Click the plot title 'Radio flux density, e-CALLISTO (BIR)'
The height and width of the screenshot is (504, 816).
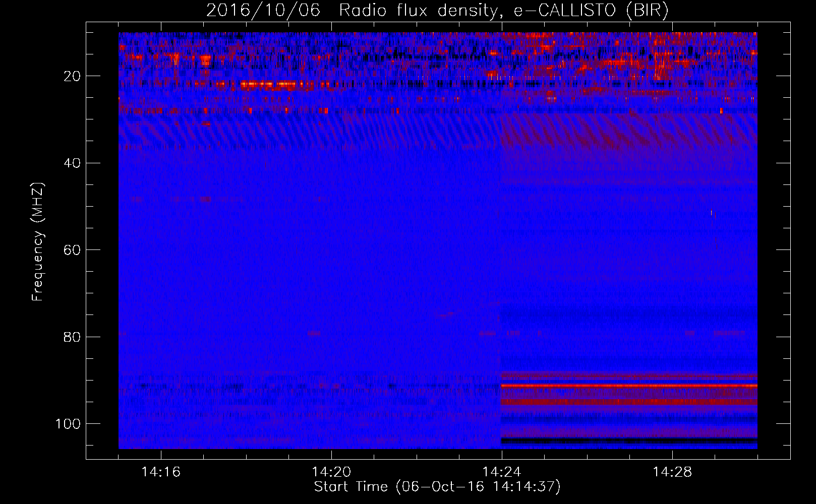click(503, 11)
